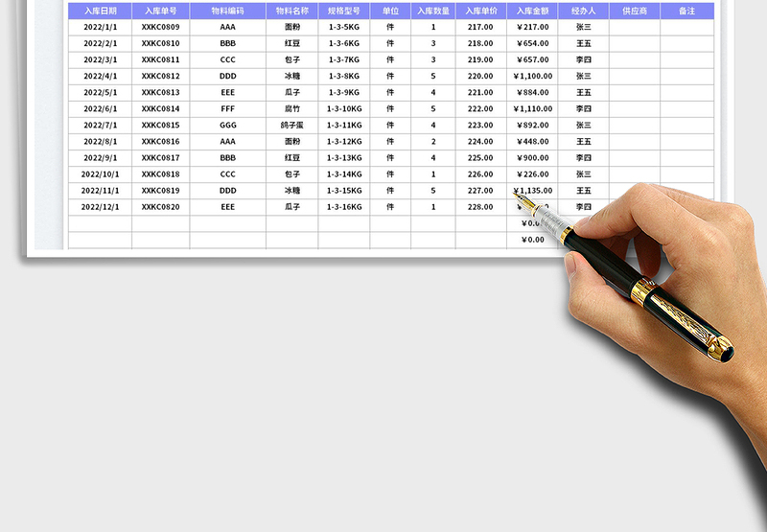Select cell with order number XXKC0809
This screenshot has height=532, width=767.
[160, 27]
